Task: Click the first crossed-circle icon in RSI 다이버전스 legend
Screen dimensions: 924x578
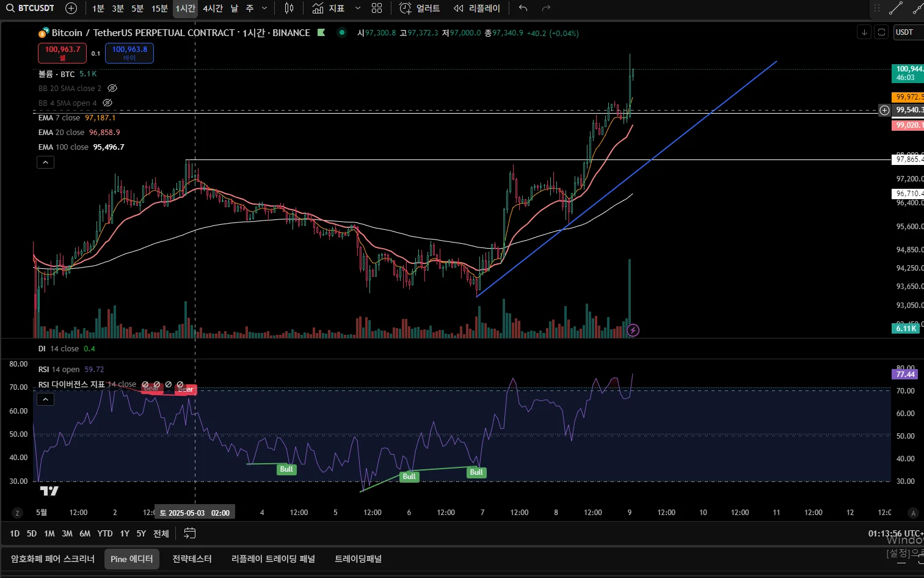Action: [x=145, y=385]
